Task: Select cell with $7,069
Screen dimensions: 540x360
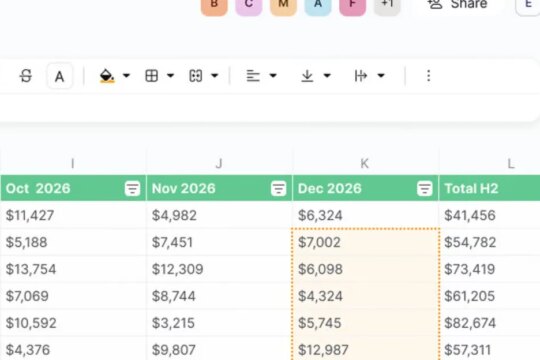Action: point(73,296)
